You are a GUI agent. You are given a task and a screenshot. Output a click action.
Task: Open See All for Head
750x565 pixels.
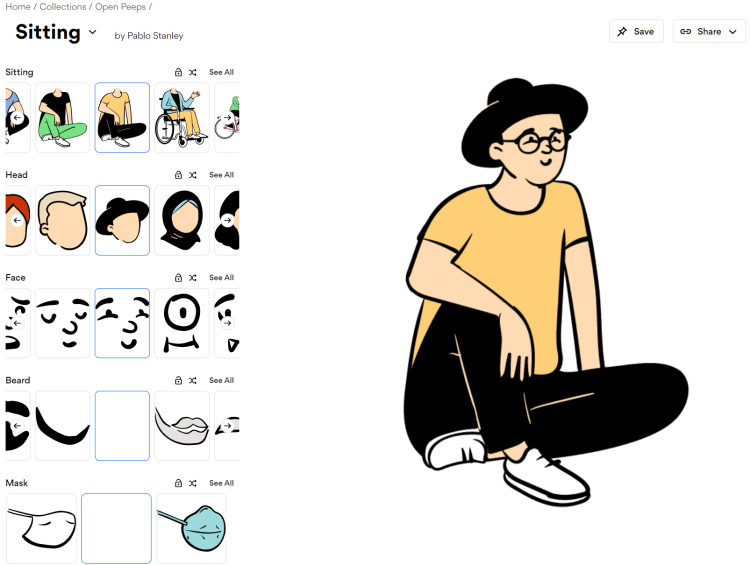[x=221, y=175]
